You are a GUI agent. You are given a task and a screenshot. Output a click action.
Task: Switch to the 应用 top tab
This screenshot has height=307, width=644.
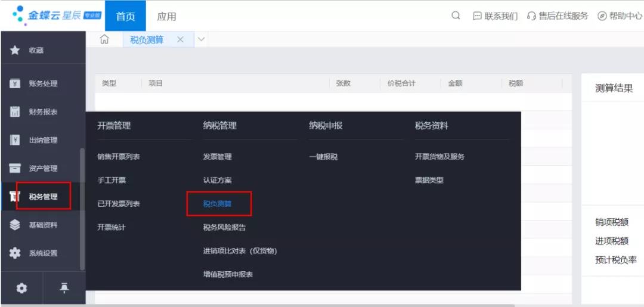point(166,16)
